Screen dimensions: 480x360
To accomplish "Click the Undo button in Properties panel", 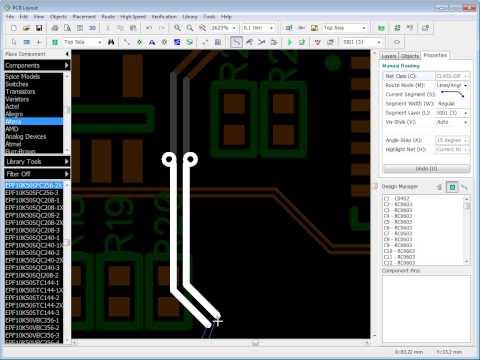I will pos(427,169).
